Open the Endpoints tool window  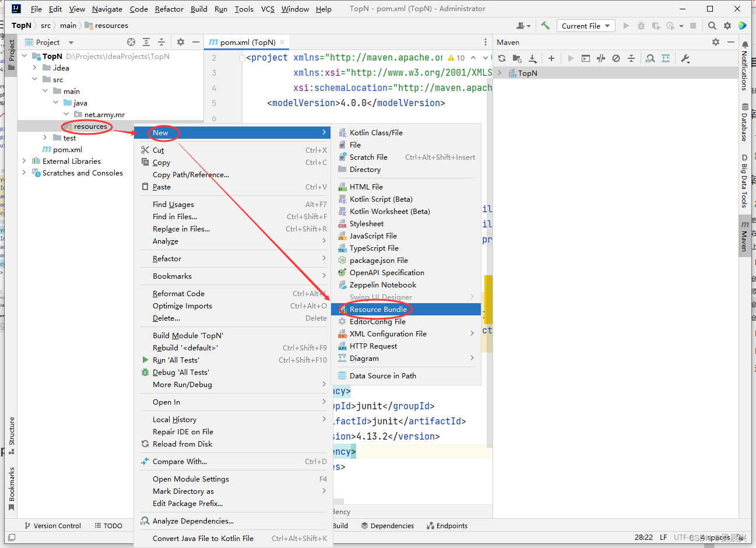[447, 526]
